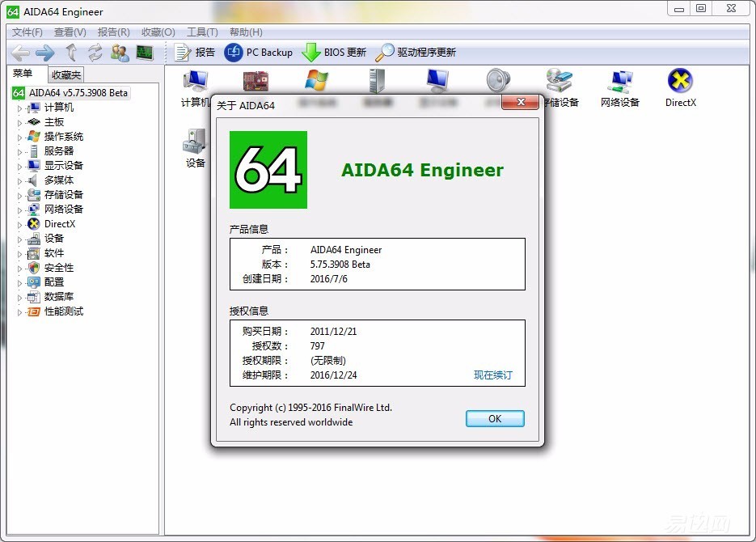This screenshot has width=756, height=542.
Task: Select 显示设备 in the sidebar tree
Action: (x=64, y=165)
